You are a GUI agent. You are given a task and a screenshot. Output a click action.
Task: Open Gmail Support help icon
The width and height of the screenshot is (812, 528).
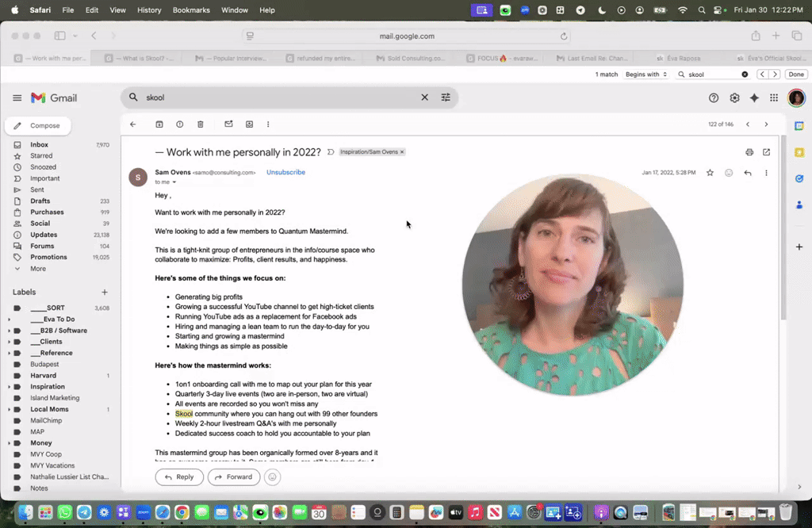coord(713,98)
